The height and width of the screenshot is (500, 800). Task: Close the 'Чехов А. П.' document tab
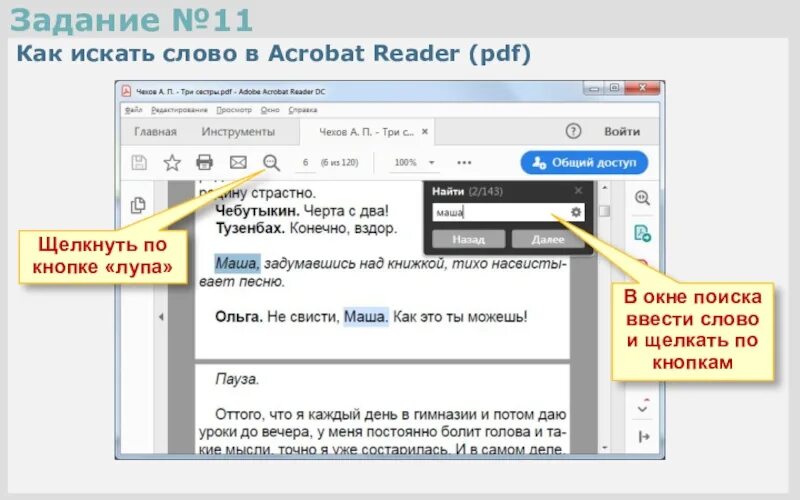coord(424,131)
